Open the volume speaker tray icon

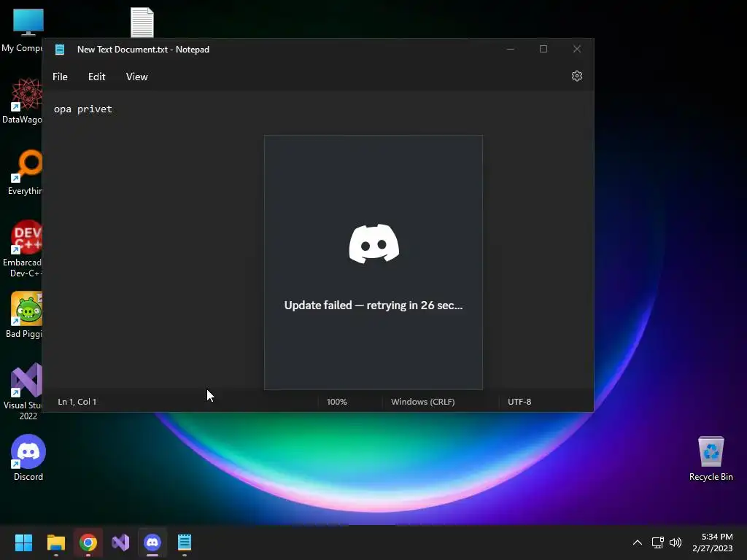[x=676, y=542]
